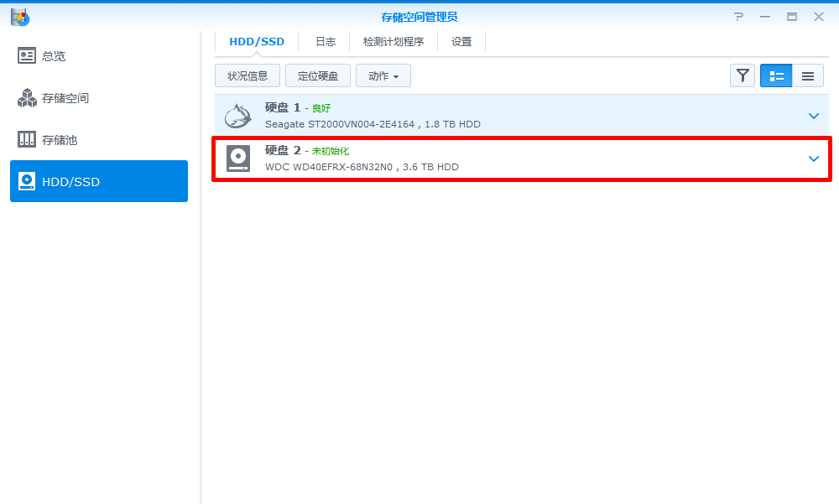839x504 pixels.
Task: Switch to the 日志 log tab
Action: [x=326, y=42]
